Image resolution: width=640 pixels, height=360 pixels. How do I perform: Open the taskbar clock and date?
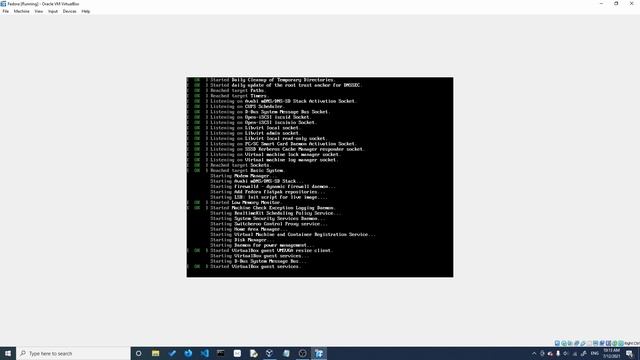pyautogui.click(x=611, y=353)
